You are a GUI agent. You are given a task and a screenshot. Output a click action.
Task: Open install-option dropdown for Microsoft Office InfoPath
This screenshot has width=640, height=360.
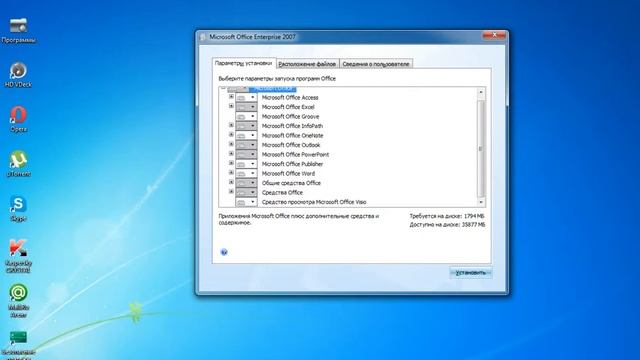(x=246, y=126)
